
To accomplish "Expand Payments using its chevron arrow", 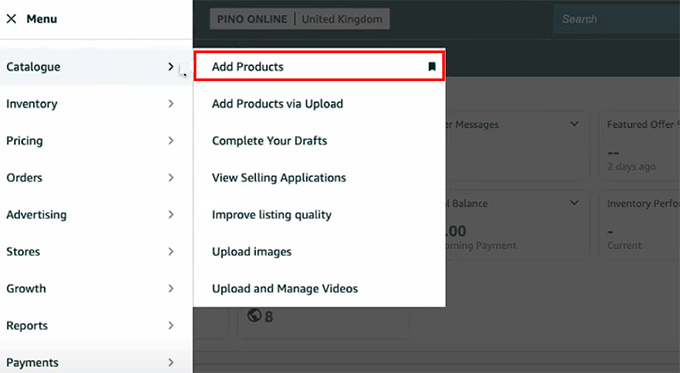I will (x=171, y=362).
